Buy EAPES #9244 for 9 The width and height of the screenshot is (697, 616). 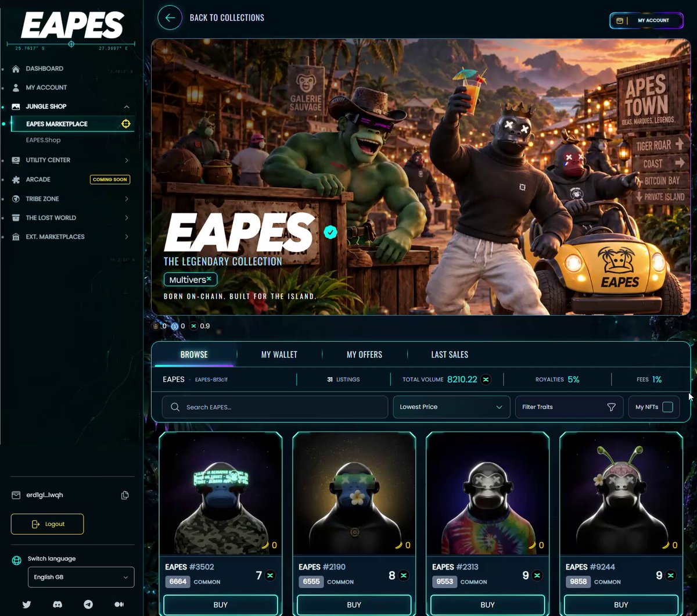pyautogui.click(x=621, y=605)
